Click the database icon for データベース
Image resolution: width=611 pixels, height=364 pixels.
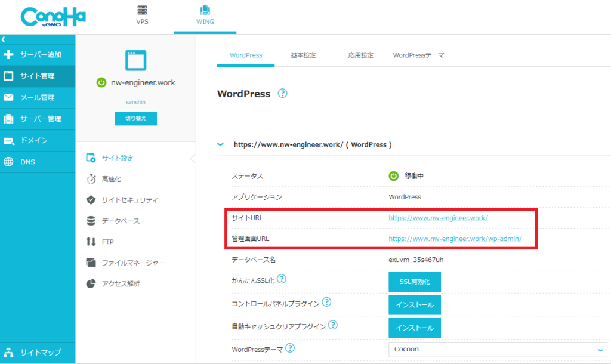pos(91,221)
